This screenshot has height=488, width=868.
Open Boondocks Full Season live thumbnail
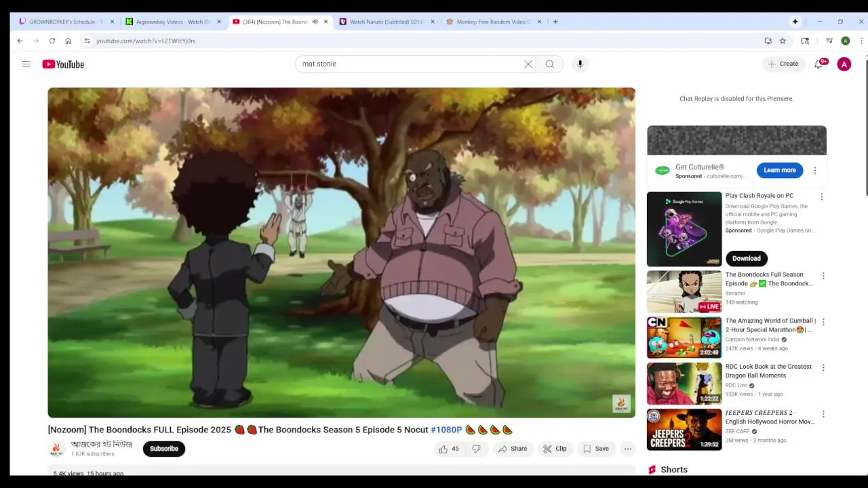pyautogui.click(x=684, y=291)
